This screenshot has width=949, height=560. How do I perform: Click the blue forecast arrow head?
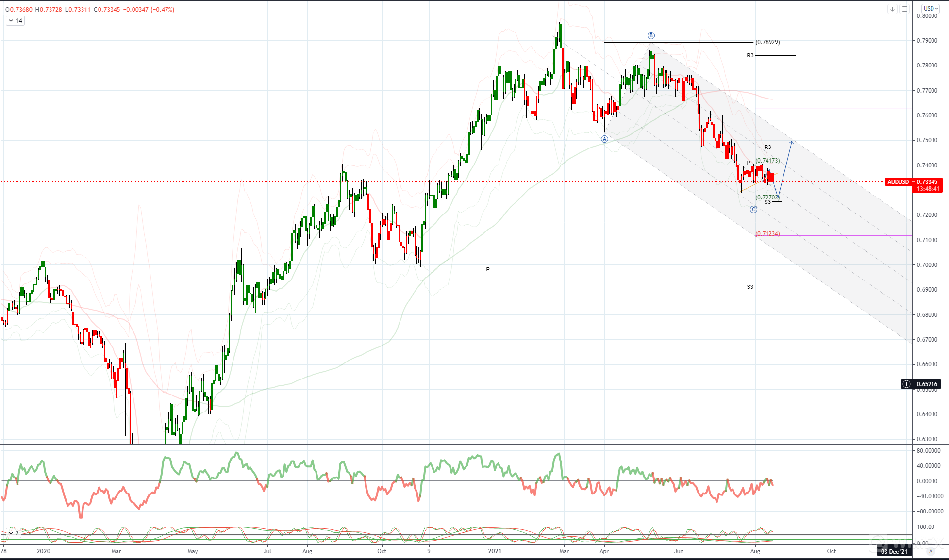791,142
